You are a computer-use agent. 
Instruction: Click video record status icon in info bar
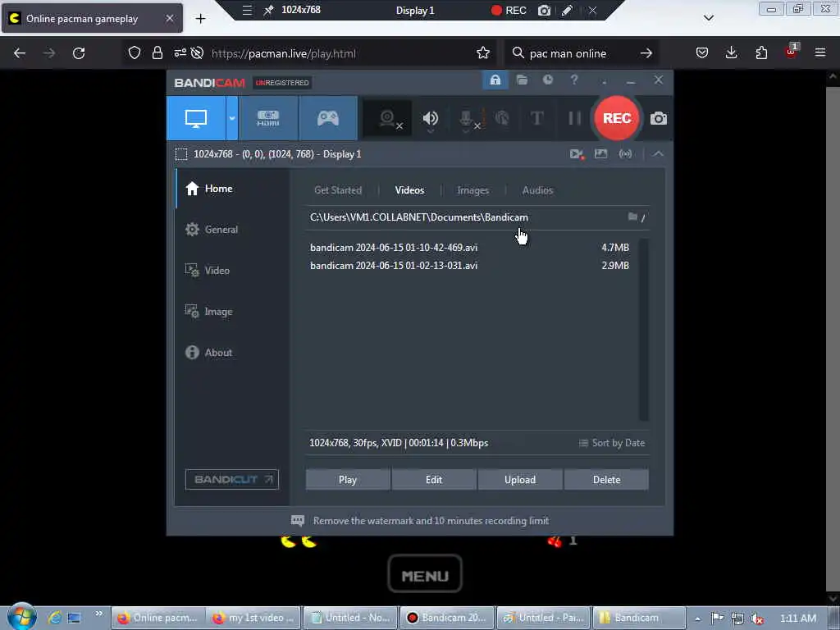click(x=577, y=154)
